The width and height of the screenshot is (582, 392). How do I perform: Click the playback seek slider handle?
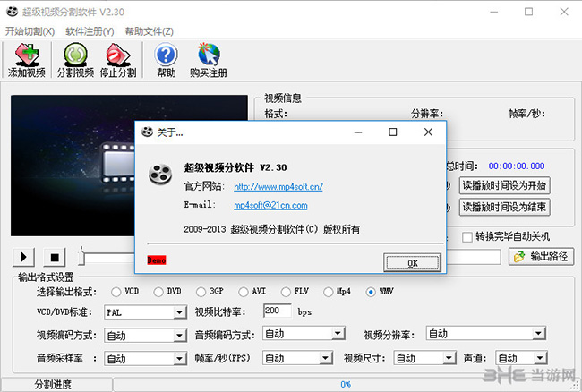pyautogui.click(x=81, y=256)
